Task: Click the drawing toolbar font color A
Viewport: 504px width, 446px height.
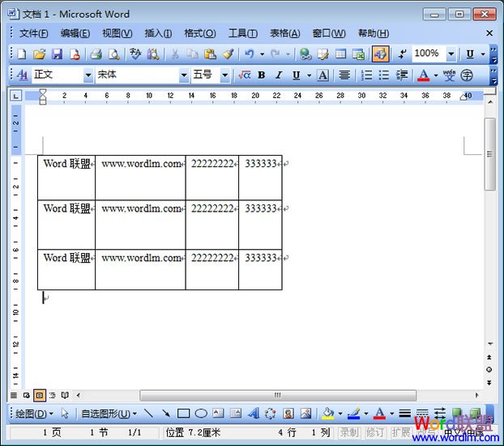Action: click(x=379, y=414)
